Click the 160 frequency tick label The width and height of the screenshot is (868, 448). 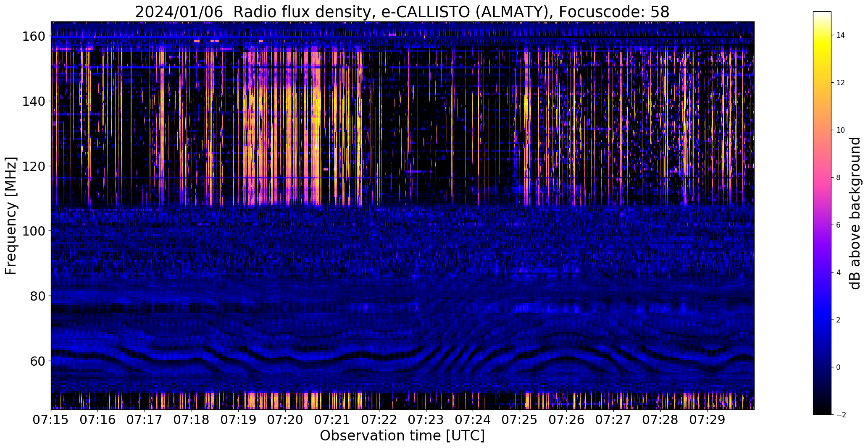click(x=33, y=37)
